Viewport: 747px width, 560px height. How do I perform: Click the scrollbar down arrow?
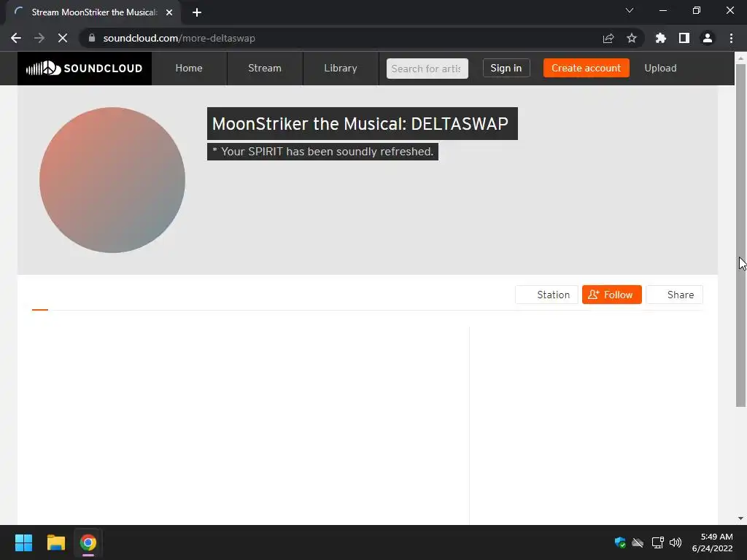coord(740,518)
